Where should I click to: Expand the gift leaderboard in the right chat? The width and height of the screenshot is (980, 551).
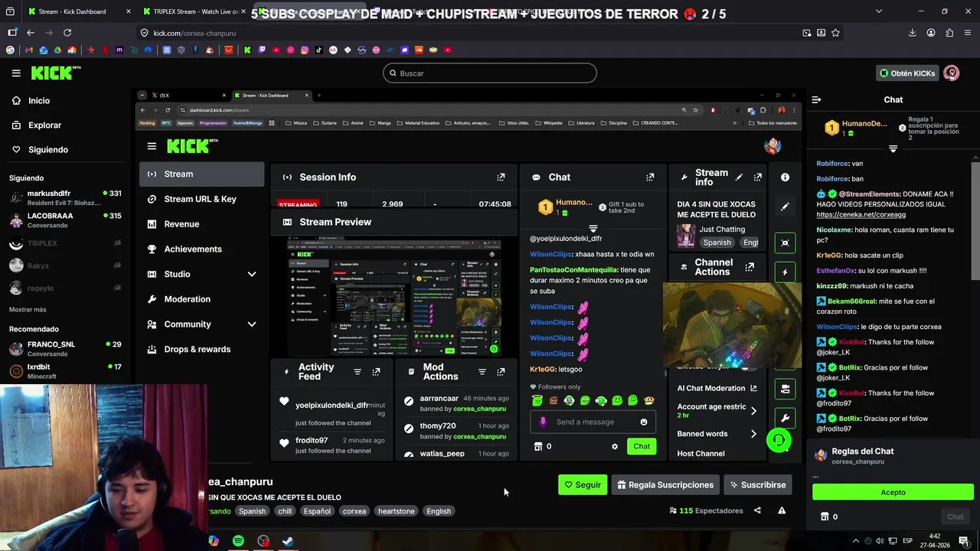[893, 148]
